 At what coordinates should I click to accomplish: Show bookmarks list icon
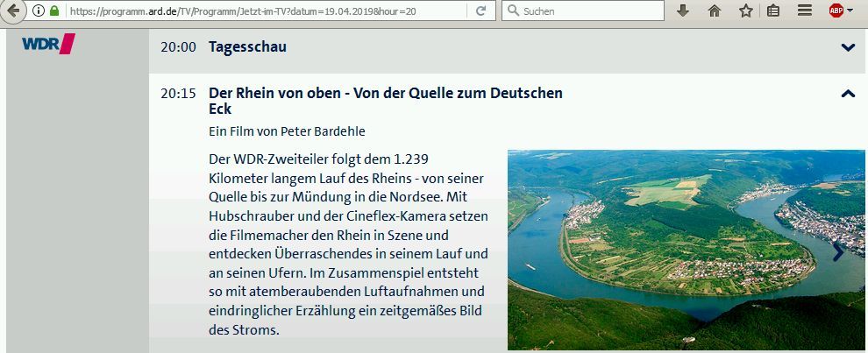773,11
